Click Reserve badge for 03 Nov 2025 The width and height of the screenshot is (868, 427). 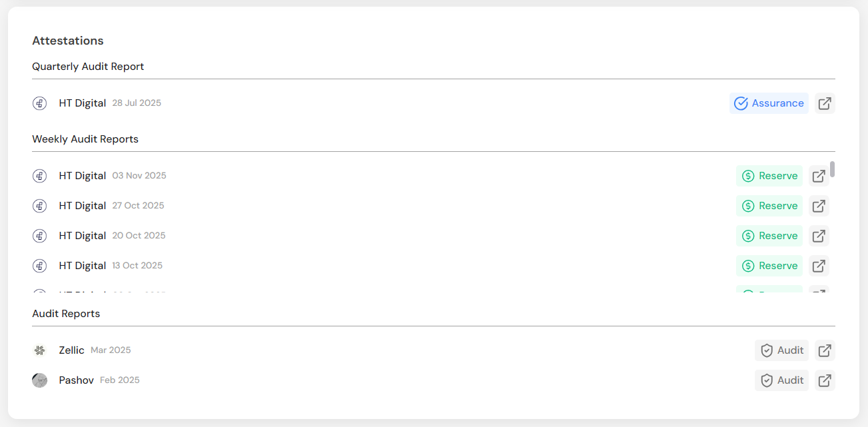(769, 176)
